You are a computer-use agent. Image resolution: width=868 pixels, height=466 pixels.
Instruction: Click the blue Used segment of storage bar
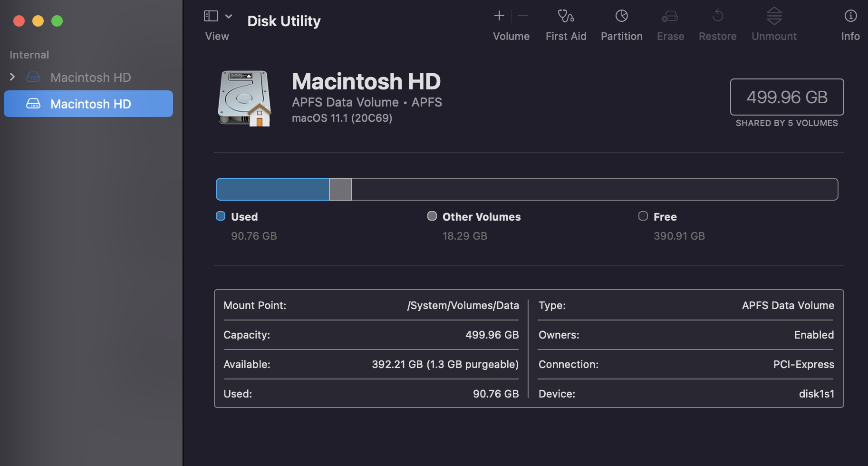(x=272, y=189)
